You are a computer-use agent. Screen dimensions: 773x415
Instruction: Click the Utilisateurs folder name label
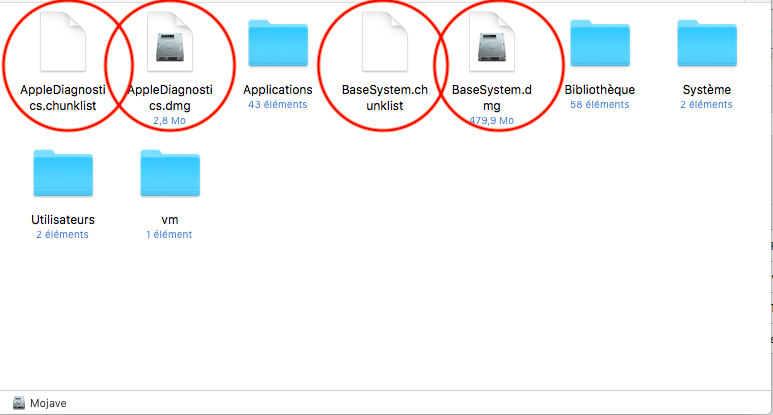point(63,220)
